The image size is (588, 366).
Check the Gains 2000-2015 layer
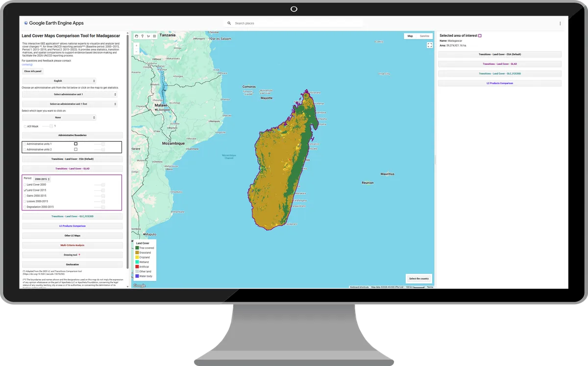click(x=25, y=195)
